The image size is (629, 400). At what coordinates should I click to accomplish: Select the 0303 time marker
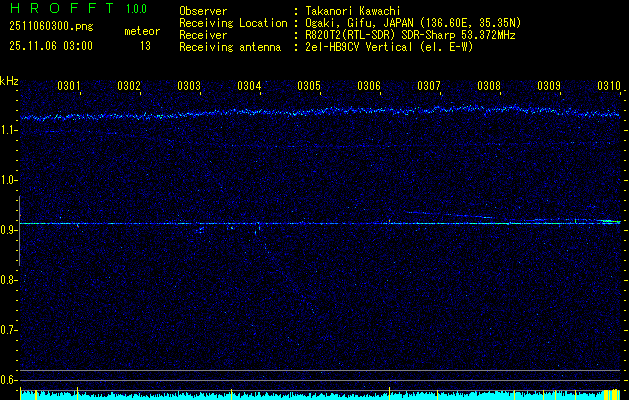[189, 87]
